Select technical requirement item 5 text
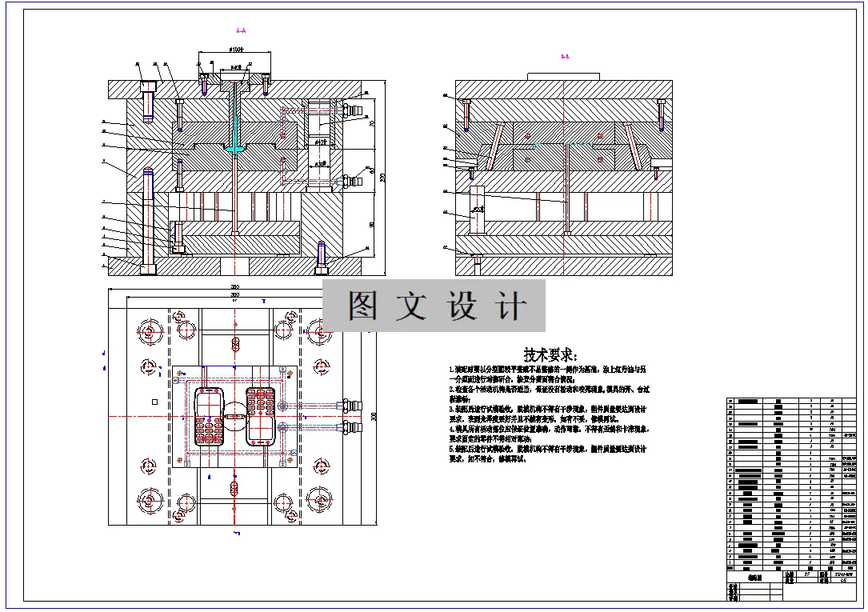The image size is (868, 612). [x=547, y=454]
